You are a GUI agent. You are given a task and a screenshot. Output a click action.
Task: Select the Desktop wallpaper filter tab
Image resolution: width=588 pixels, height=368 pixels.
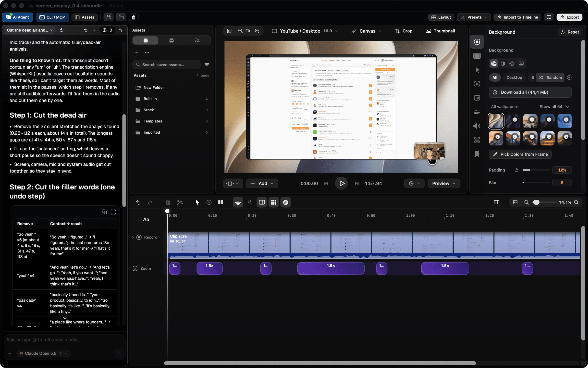pos(514,78)
